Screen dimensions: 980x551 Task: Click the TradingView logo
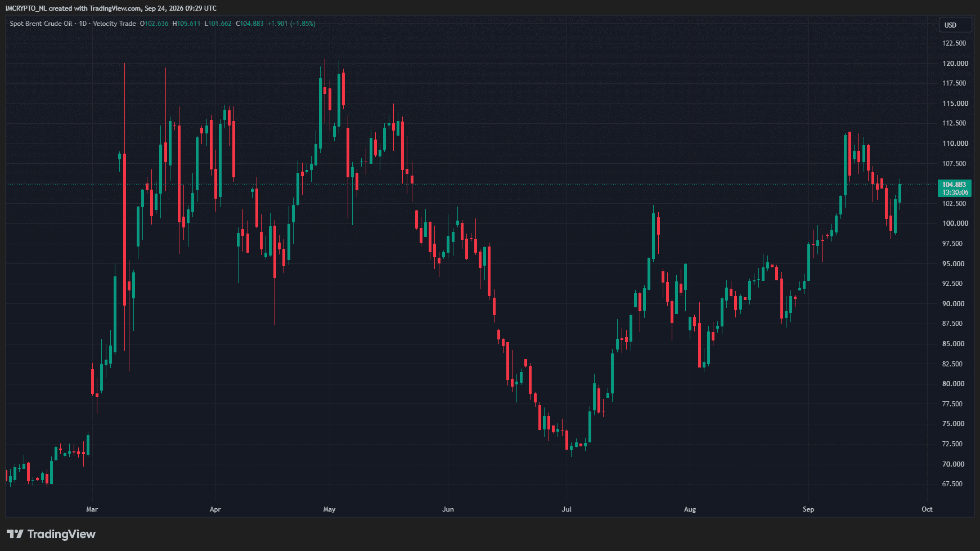[51, 534]
